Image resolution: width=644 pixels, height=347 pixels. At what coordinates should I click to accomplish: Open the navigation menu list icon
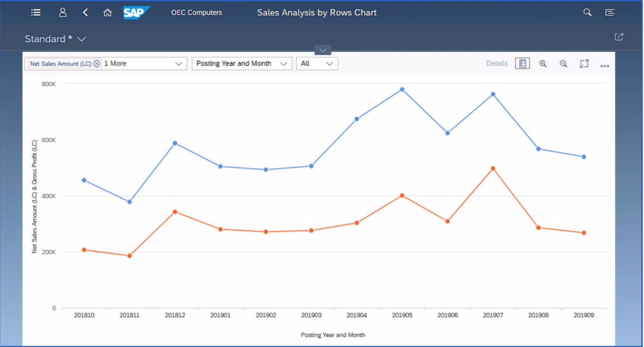pyautogui.click(x=36, y=13)
